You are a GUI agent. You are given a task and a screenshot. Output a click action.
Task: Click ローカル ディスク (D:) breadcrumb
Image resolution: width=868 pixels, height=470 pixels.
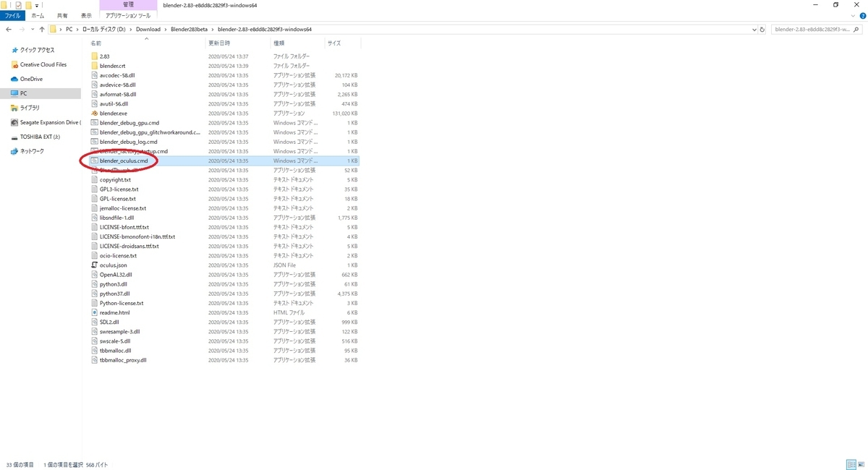coord(104,30)
